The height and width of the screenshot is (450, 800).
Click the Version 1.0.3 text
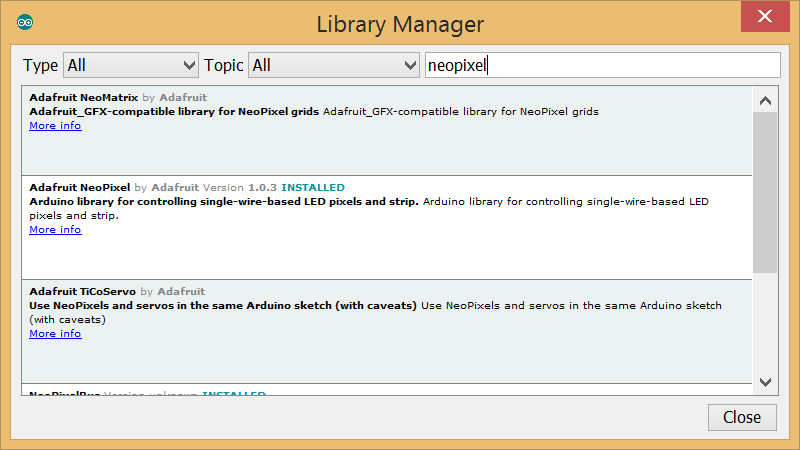pos(240,187)
